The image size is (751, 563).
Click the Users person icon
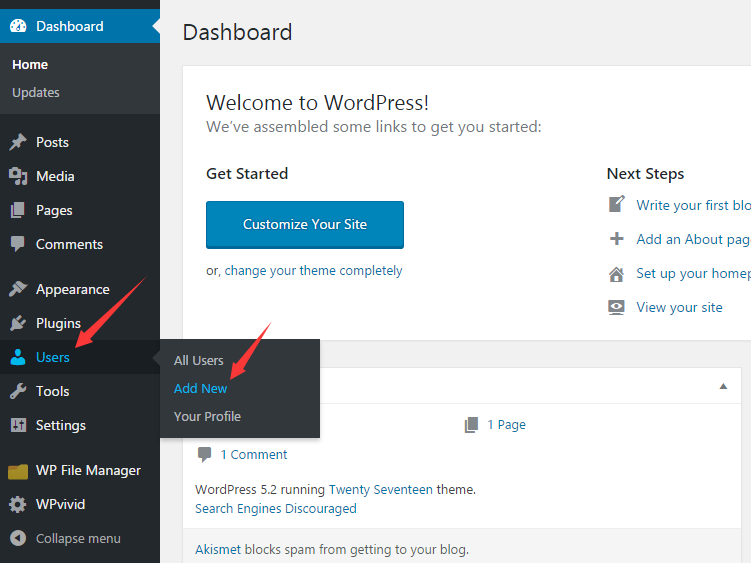pyautogui.click(x=18, y=357)
